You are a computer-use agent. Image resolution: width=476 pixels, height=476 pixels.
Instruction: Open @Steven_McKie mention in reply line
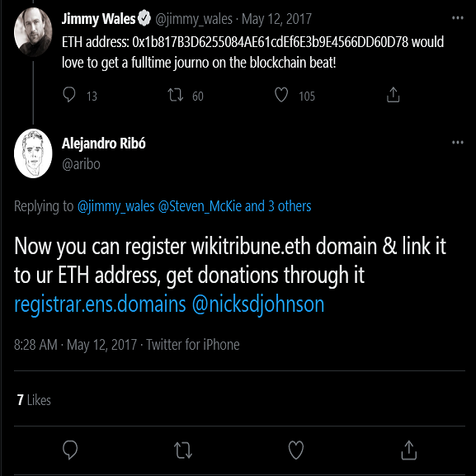pos(200,206)
